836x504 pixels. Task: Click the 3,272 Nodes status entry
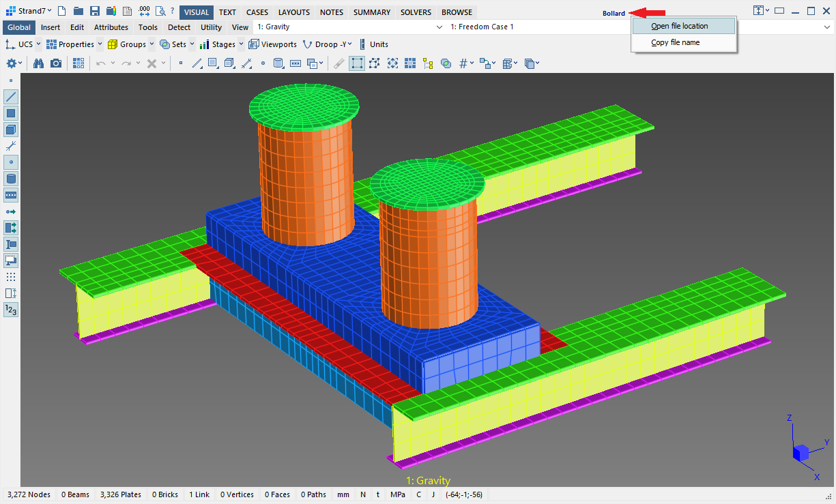[x=29, y=494]
